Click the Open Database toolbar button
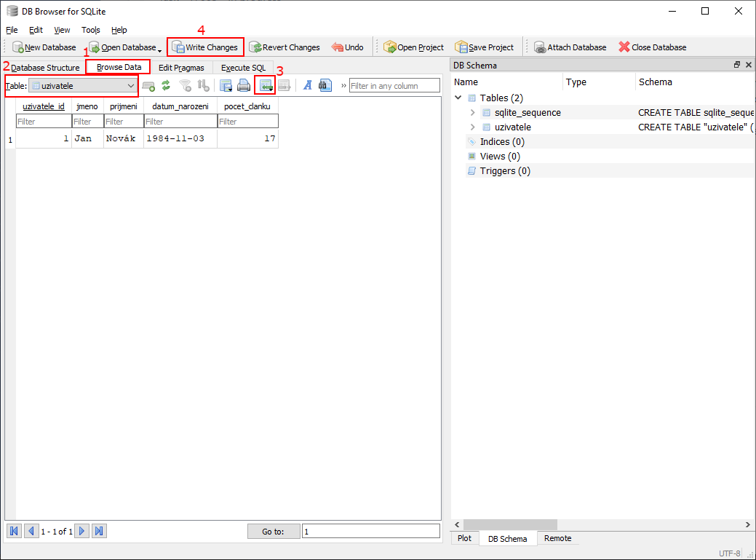Viewport: 756px width, 560px height. pos(122,47)
